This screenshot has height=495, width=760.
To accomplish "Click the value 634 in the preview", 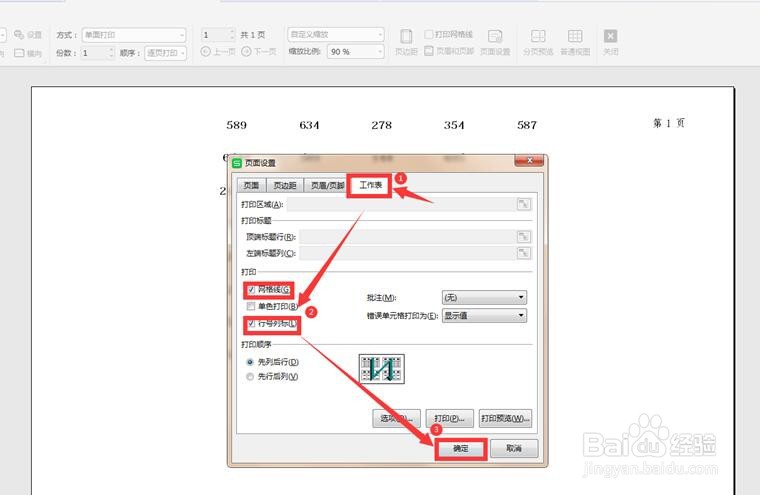I will [309, 125].
